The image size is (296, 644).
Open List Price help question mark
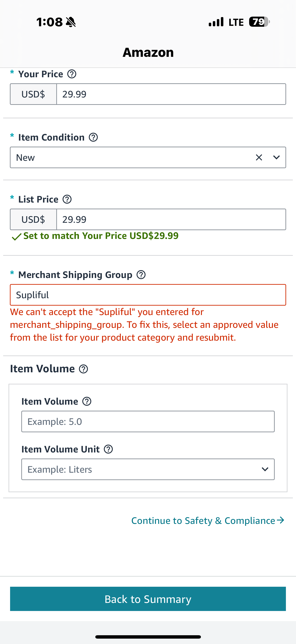(67, 199)
